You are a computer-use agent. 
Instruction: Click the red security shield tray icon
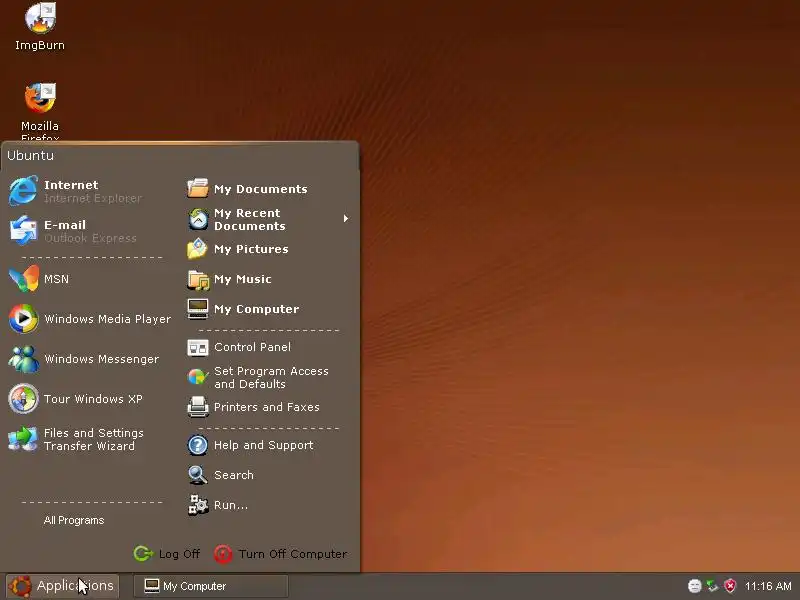[731, 586]
